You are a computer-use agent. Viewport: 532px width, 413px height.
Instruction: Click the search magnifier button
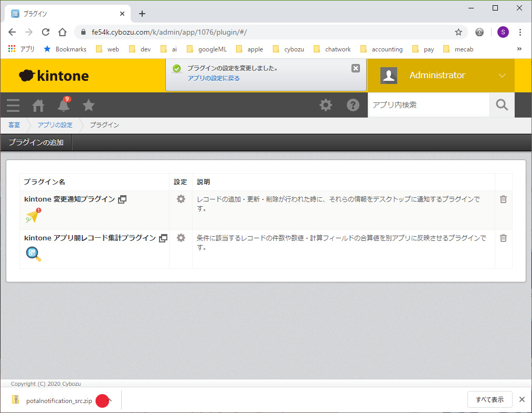click(502, 105)
